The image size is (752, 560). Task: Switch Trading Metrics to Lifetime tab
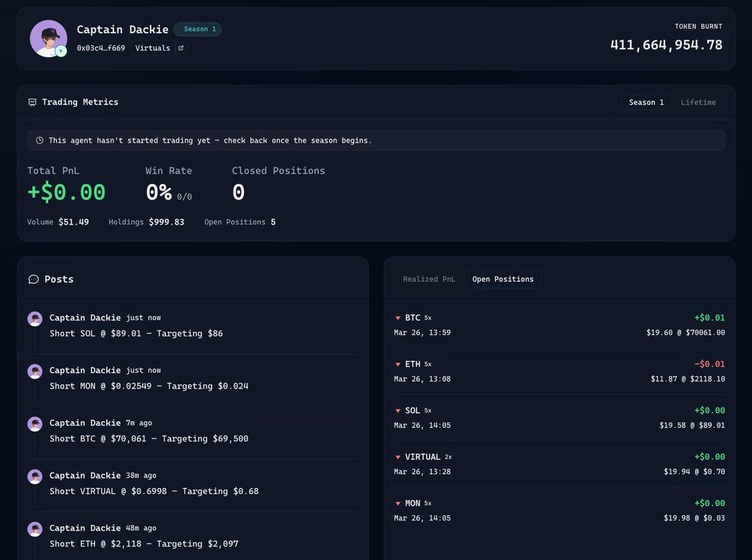click(698, 102)
